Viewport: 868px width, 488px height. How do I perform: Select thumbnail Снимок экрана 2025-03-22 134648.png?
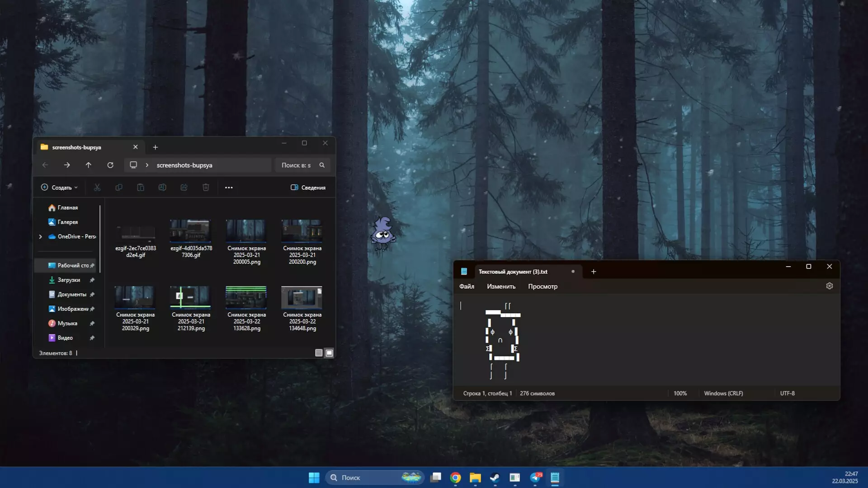(302, 298)
